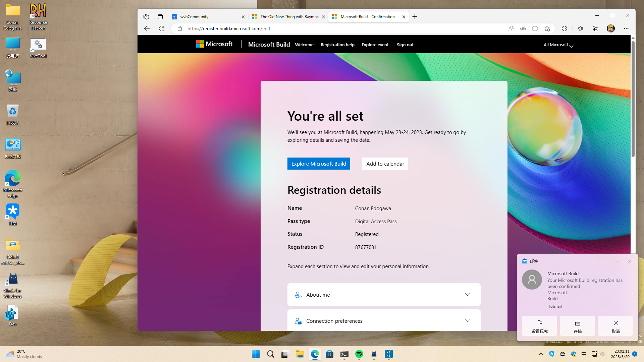Open Collections icon in Edge toolbar

coord(595,28)
